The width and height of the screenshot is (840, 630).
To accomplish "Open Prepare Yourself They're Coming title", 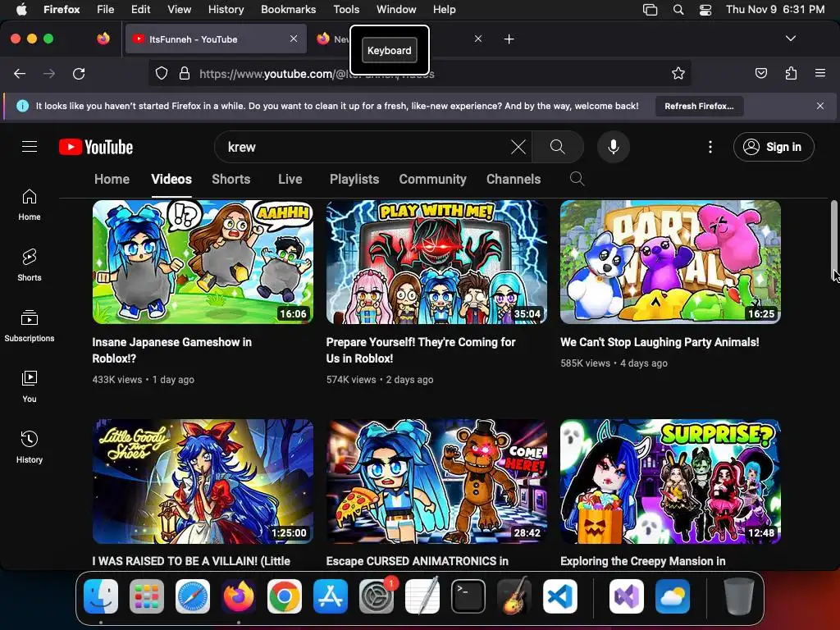I will tap(421, 350).
